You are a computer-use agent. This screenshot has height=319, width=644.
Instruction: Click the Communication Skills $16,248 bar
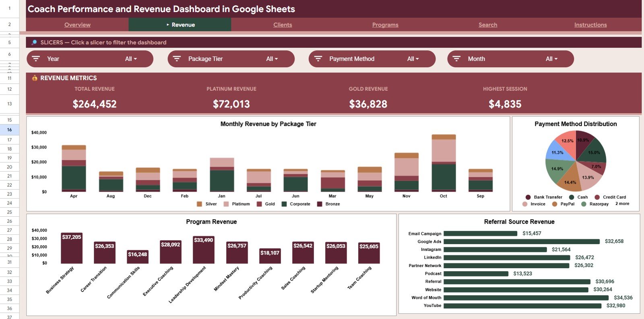point(138,257)
